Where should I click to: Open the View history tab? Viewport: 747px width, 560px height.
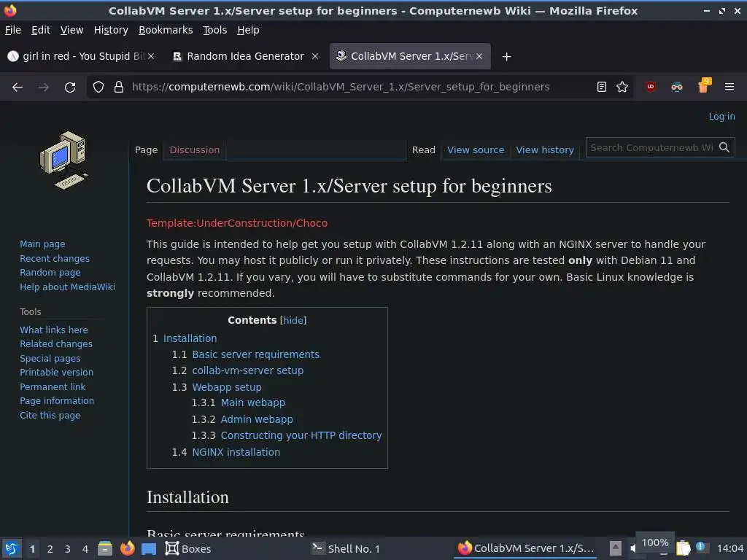pos(545,150)
